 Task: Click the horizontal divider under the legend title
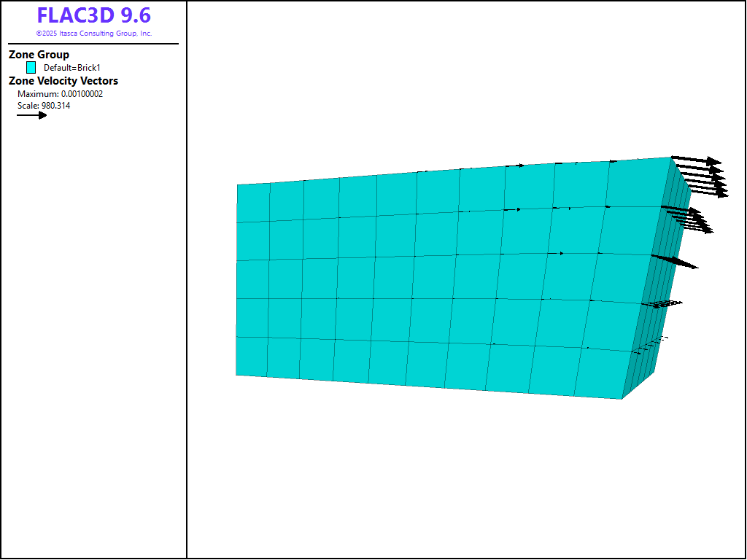[x=93, y=44]
